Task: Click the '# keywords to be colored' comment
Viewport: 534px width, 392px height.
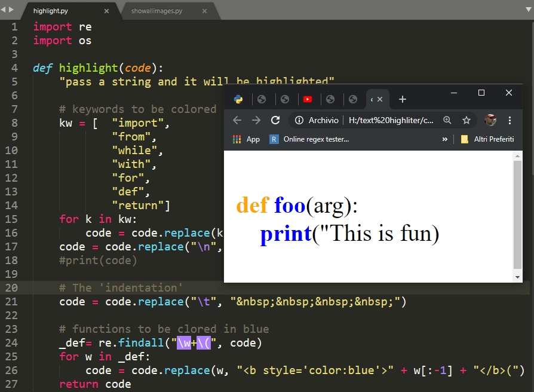Action: pyautogui.click(x=138, y=109)
